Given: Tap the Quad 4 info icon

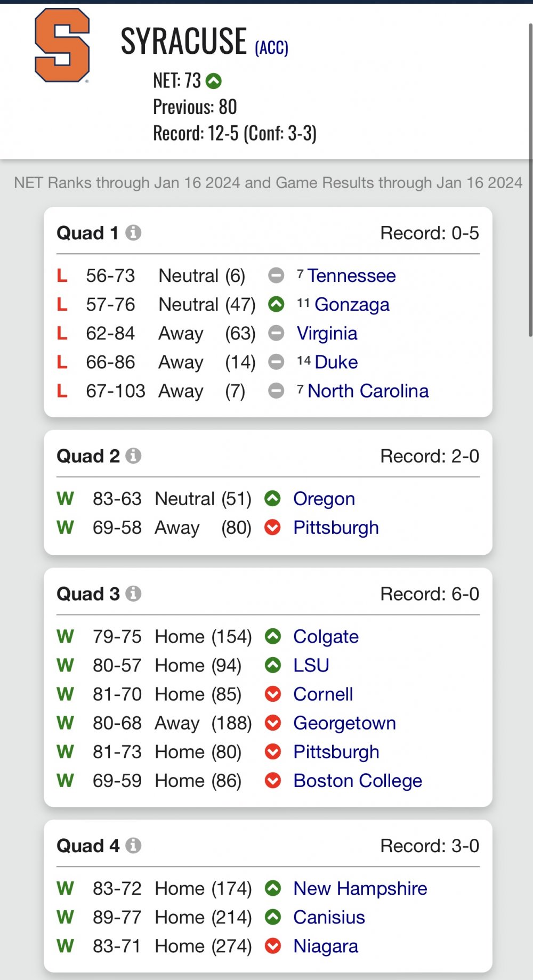Looking at the screenshot, I should coord(133,846).
